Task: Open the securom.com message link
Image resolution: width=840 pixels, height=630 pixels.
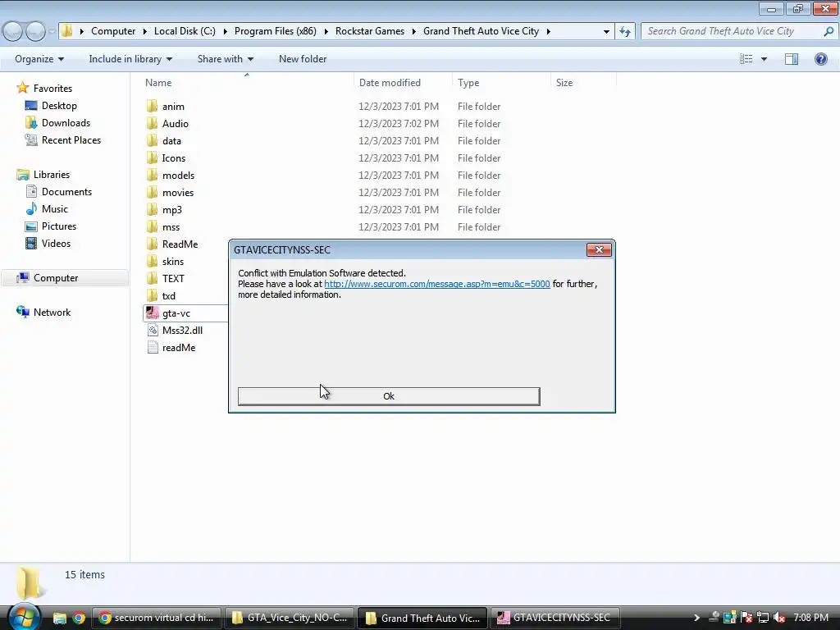Action: point(436,284)
